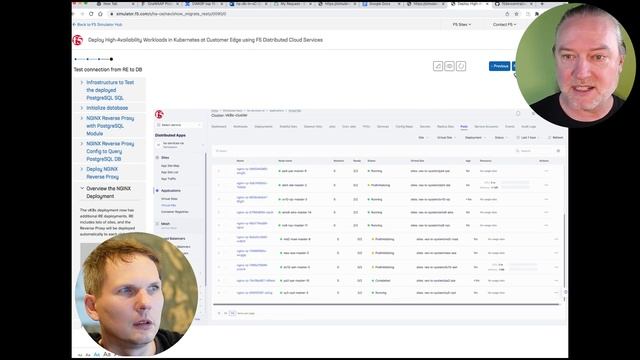Click the Completed status text

(382, 281)
